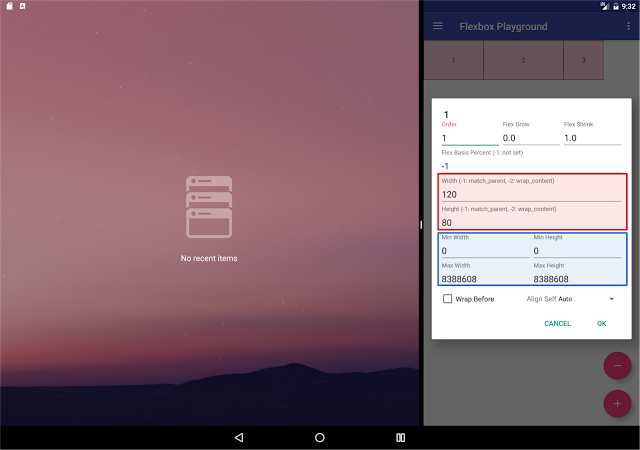Viewport: 640px width, 450px height.
Task: Open the hamburger navigation menu
Action: click(437, 26)
